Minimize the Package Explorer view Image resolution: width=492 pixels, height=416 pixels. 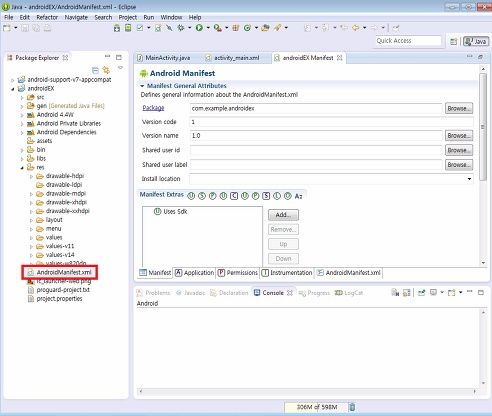coord(107,57)
